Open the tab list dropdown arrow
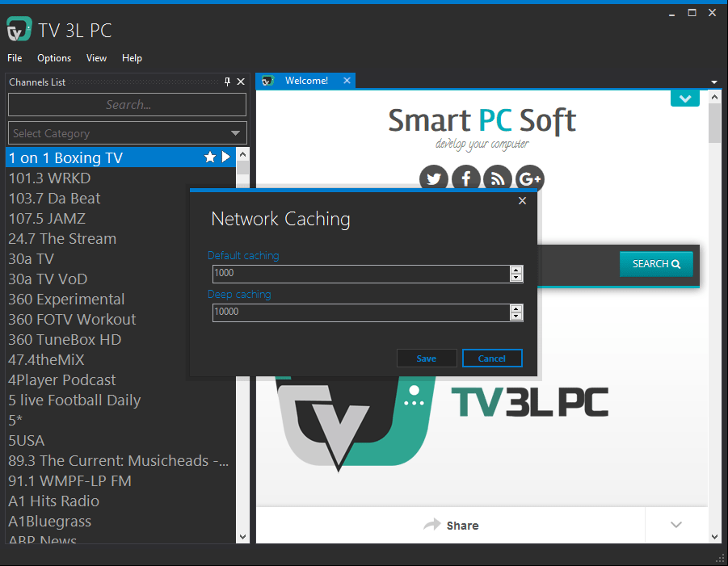The image size is (728, 566). 714,82
